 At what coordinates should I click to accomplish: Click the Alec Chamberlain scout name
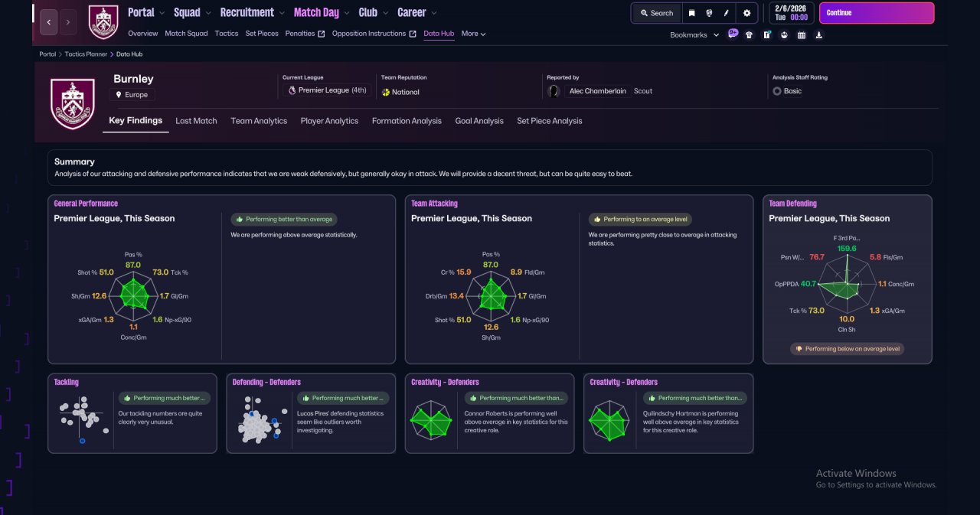597,91
